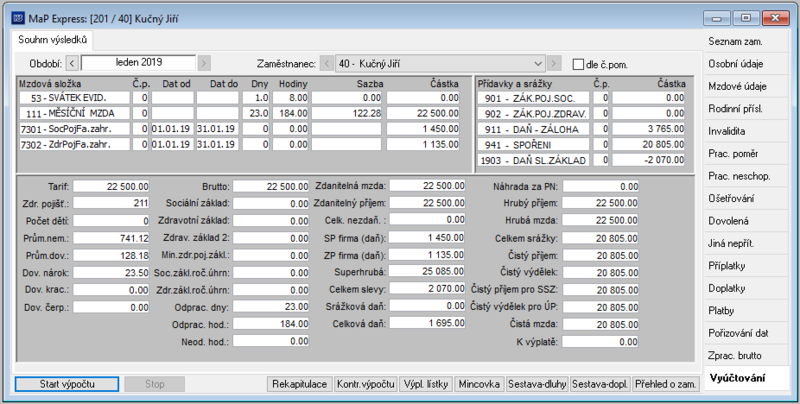
Task: Click the Superhrubá field 25 085.00
Action: click(x=428, y=271)
